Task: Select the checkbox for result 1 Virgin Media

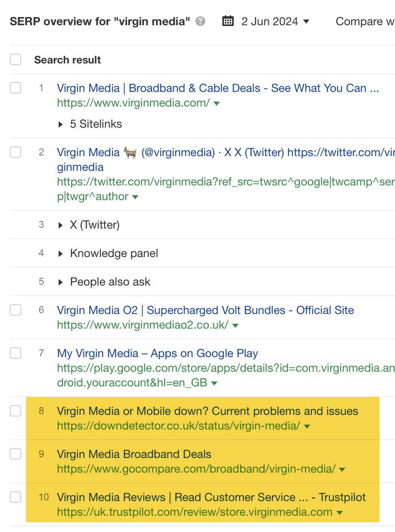Action: click(15, 88)
